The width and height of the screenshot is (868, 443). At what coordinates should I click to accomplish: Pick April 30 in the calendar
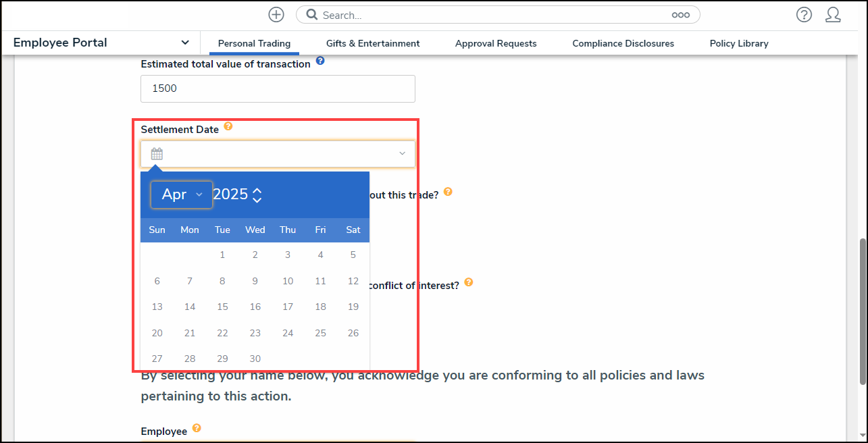point(255,359)
